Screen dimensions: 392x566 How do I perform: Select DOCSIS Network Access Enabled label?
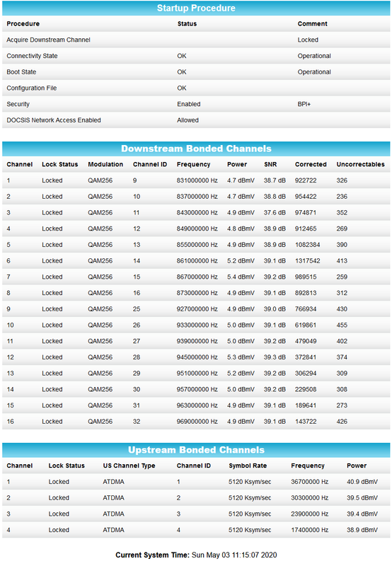[x=54, y=120]
